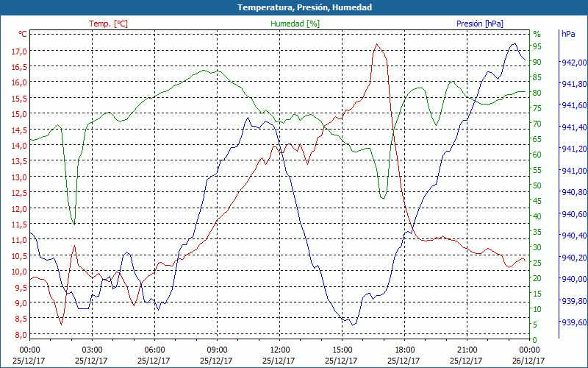Click the '939,80' pressure axis value
This screenshot has height=368, width=588.
pyautogui.click(x=574, y=301)
